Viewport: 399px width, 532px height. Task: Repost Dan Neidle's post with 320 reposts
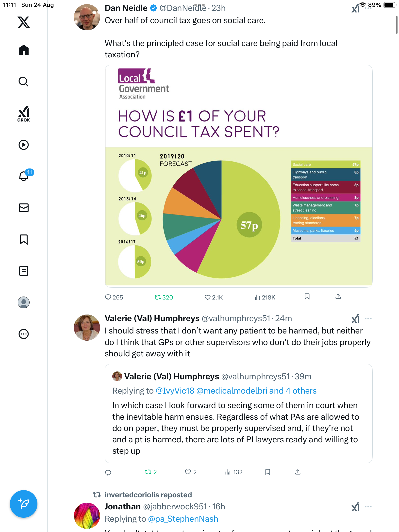pos(158,297)
